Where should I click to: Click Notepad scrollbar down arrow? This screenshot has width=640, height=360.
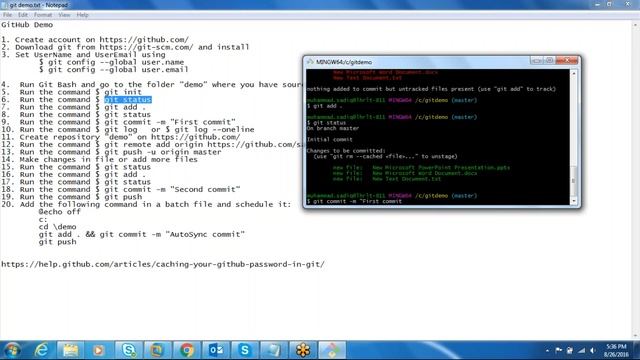click(x=636, y=336)
